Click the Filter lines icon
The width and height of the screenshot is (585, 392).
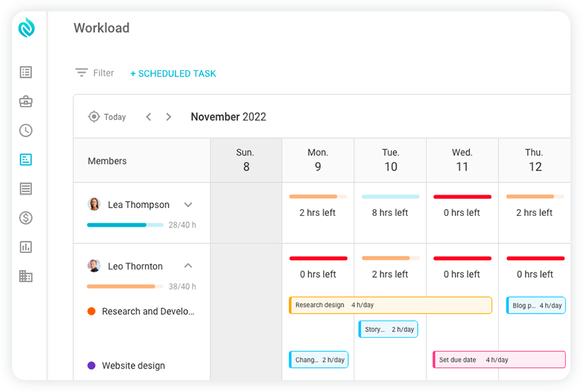point(81,72)
